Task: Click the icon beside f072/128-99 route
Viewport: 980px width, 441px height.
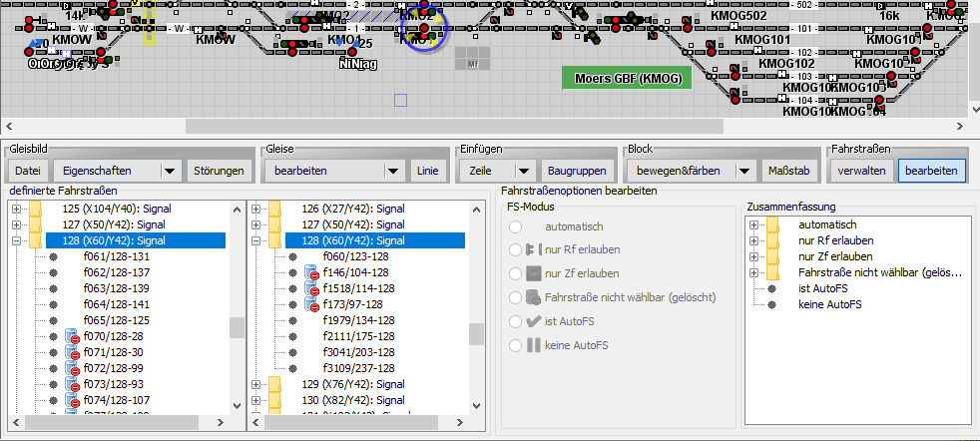Action: click(x=71, y=368)
